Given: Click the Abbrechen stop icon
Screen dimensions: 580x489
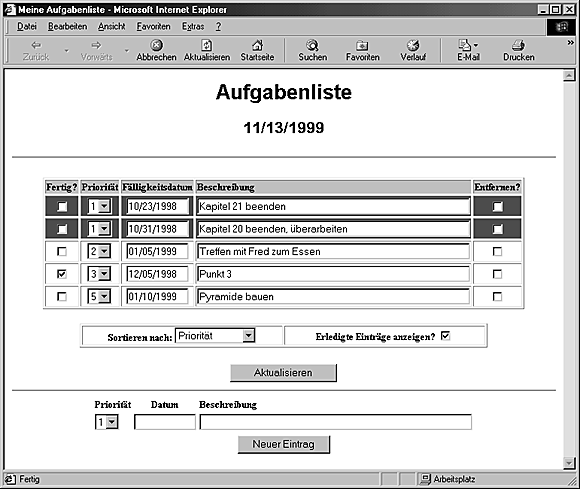Looking at the screenshot, I should coord(156,45).
